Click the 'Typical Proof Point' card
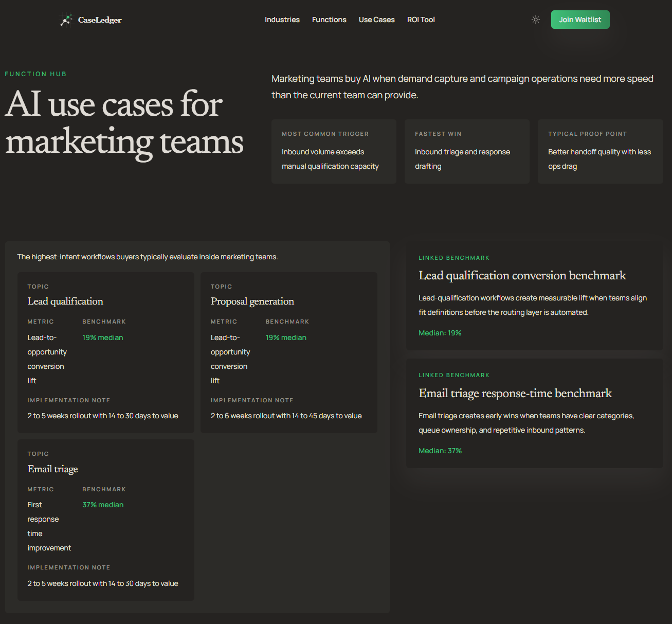Image resolution: width=672 pixels, height=624 pixels. (601, 151)
